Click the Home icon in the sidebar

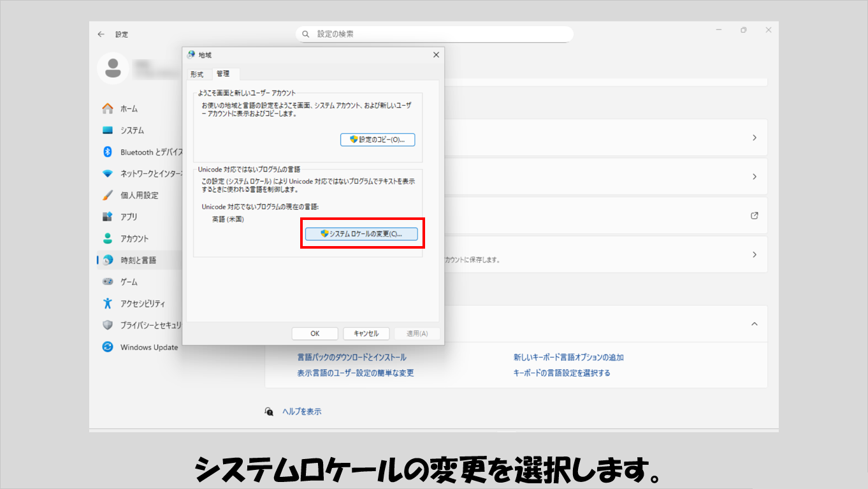[108, 108]
